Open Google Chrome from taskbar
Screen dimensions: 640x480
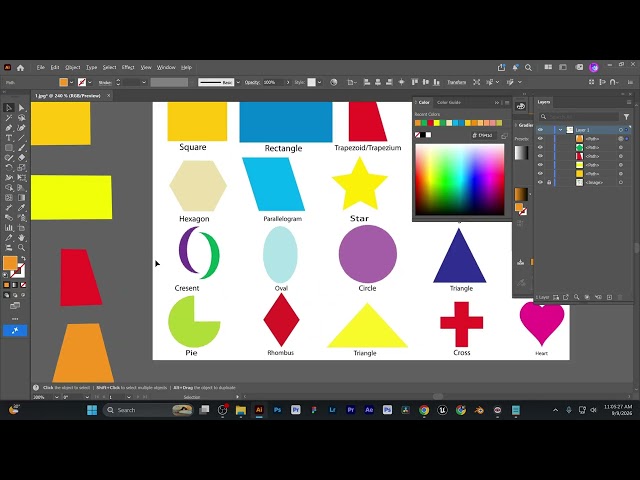point(424,410)
